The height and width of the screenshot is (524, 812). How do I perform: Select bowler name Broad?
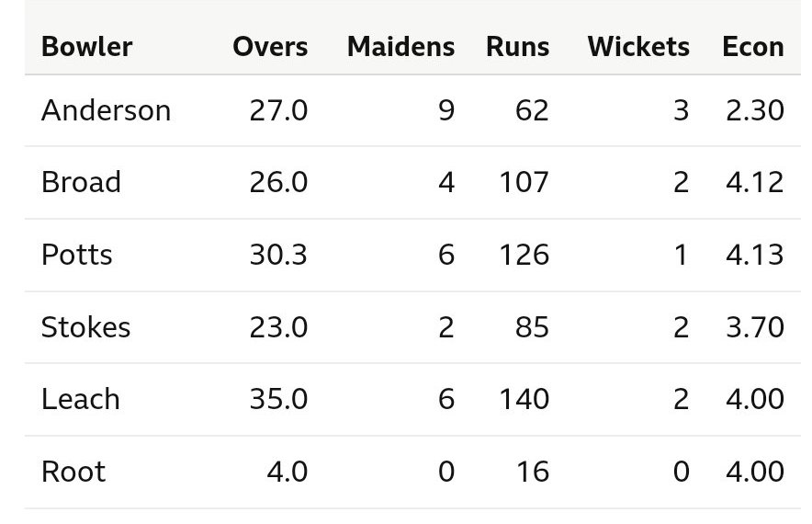[x=81, y=182]
